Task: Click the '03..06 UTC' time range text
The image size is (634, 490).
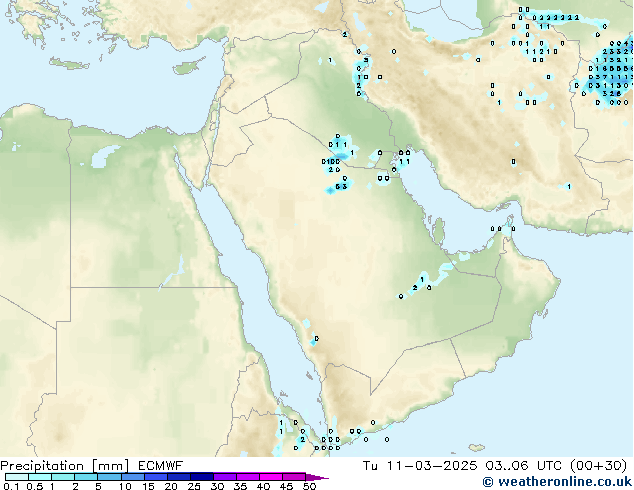Action: click(x=524, y=466)
